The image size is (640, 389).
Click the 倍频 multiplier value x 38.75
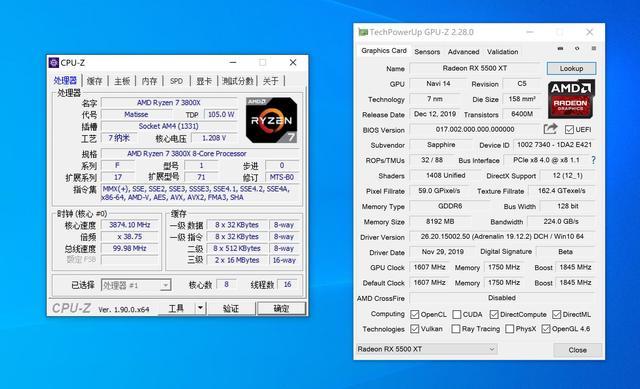click(130, 237)
